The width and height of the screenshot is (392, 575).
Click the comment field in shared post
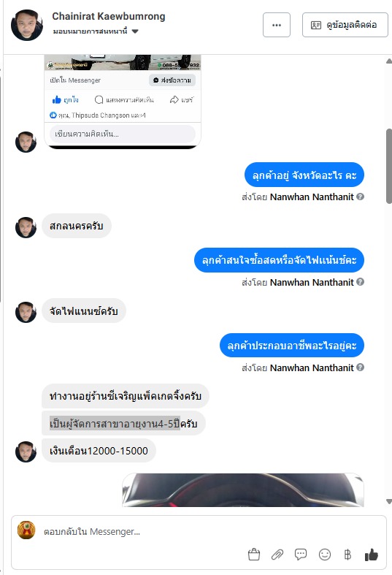(x=123, y=134)
